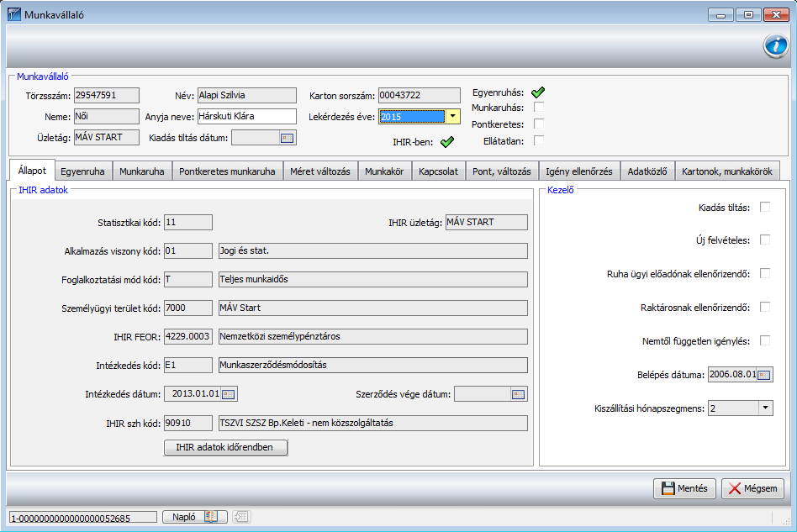The height and width of the screenshot is (532, 797).
Task: Go to Igény ellenőrzés tab
Action: click(579, 171)
